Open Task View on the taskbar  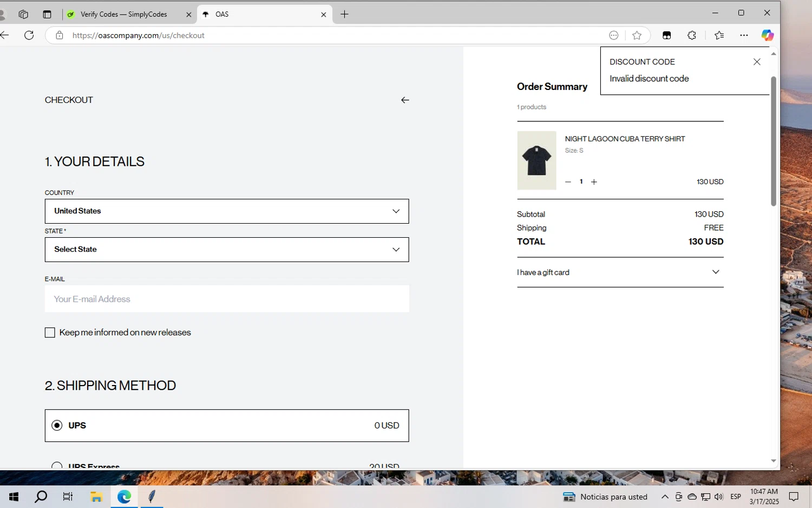point(68,497)
